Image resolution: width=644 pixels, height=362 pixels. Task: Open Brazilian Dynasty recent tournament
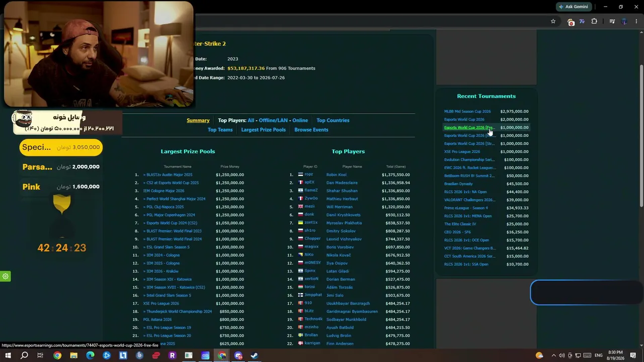458,184
